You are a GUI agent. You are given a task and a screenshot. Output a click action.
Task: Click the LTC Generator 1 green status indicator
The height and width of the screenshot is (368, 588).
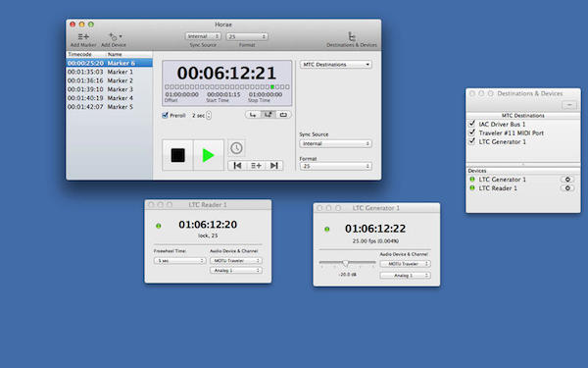point(327,229)
